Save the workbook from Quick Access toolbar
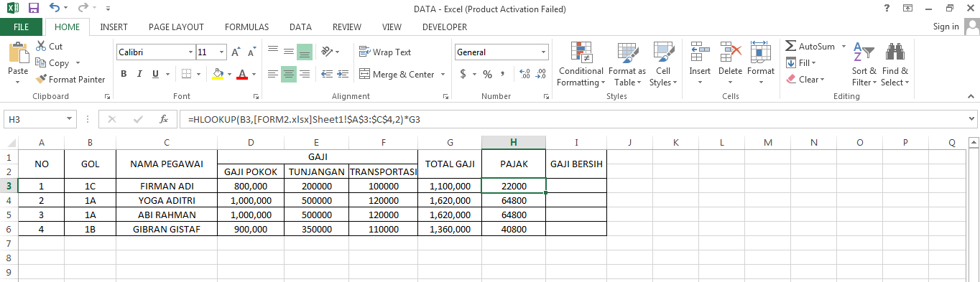The image size is (980, 282). [x=34, y=9]
